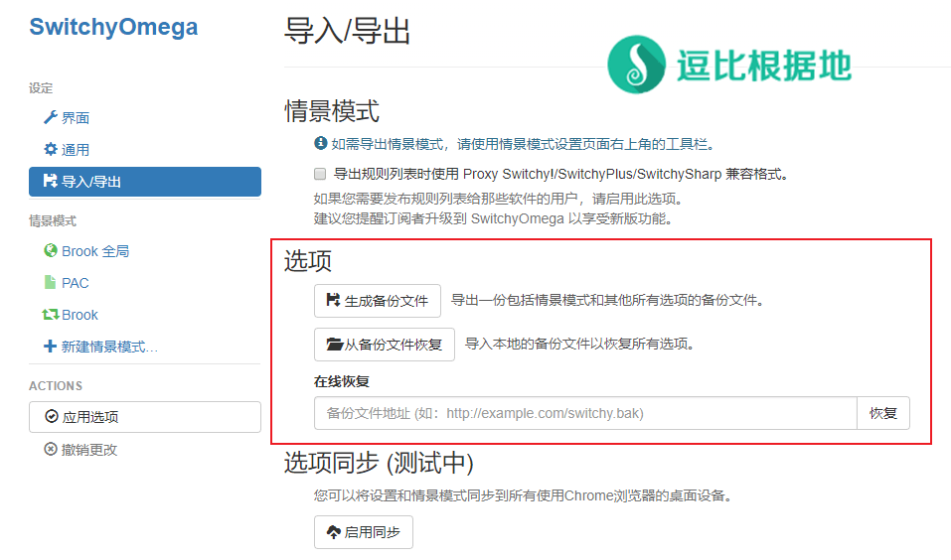Click the SwitchyOmega title link
Image resolution: width=951 pixels, height=560 pixels.
113,27
